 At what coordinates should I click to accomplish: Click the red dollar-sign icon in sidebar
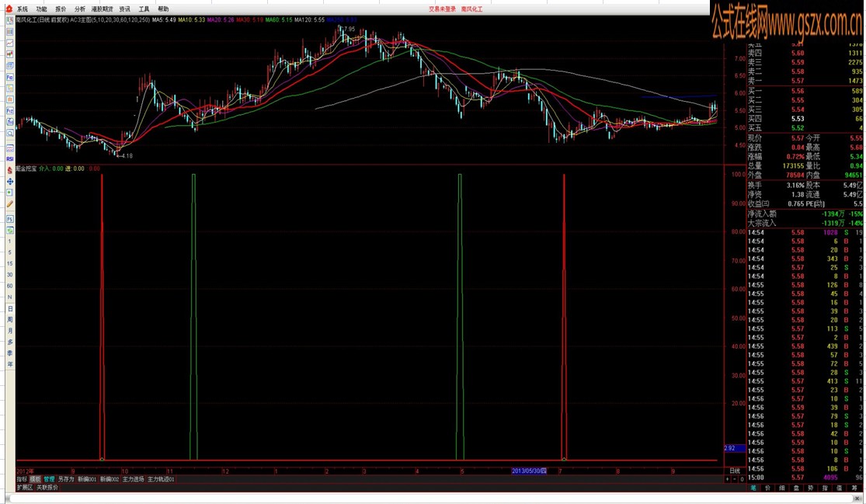pyautogui.click(x=10, y=171)
